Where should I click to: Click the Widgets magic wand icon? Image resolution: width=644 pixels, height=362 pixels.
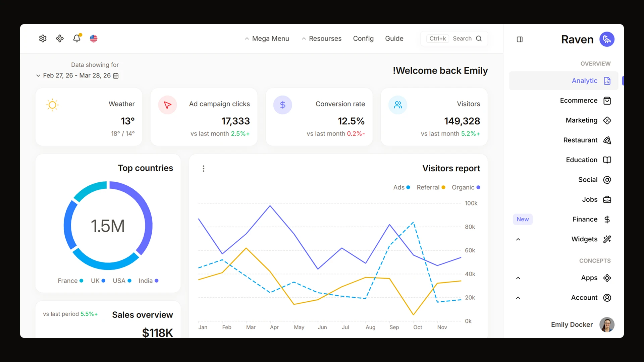point(607,239)
